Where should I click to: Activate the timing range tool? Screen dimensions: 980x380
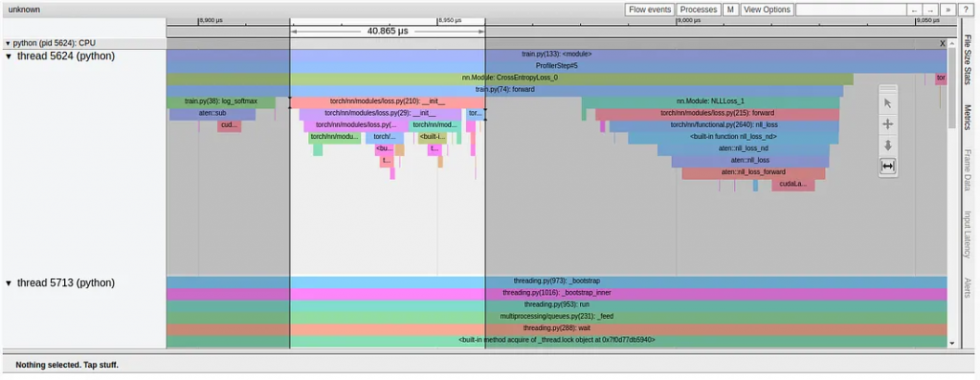click(x=887, y=167)
